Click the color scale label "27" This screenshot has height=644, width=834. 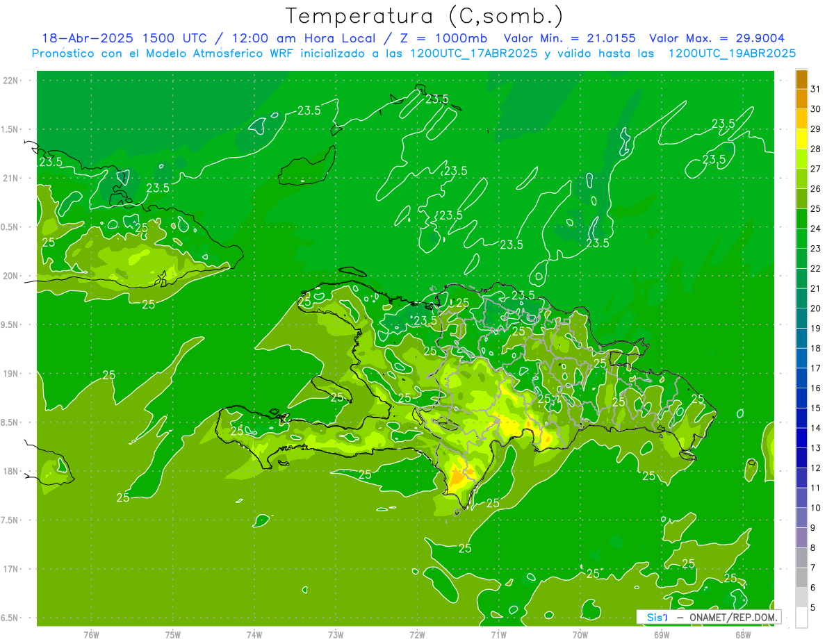[x=816, y=169]
